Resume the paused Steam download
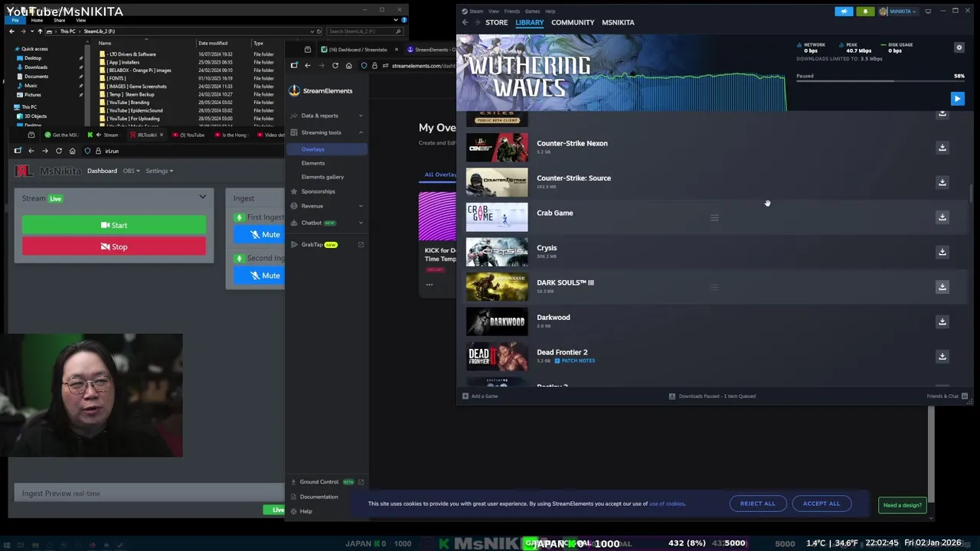 pyautogui.click(x=957, y=99)
